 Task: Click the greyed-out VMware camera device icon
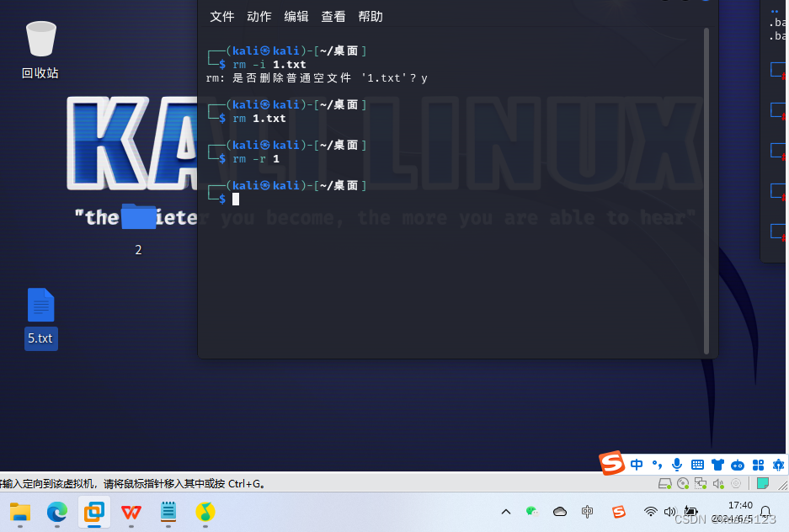tap(736, 484)
